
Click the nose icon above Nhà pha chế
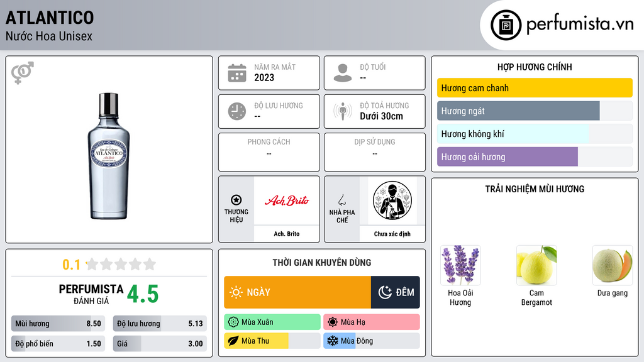[x=342, y=200]
